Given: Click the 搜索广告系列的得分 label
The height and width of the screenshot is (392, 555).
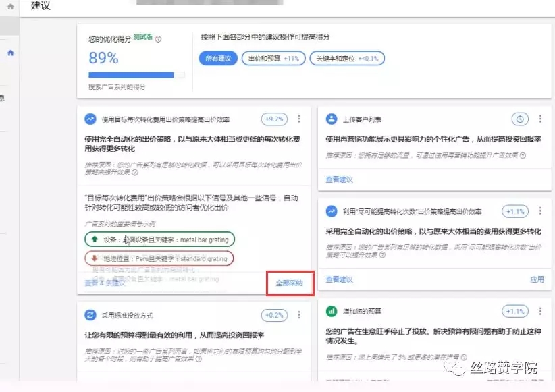Looking at the screenshot, I should (117, 87).
